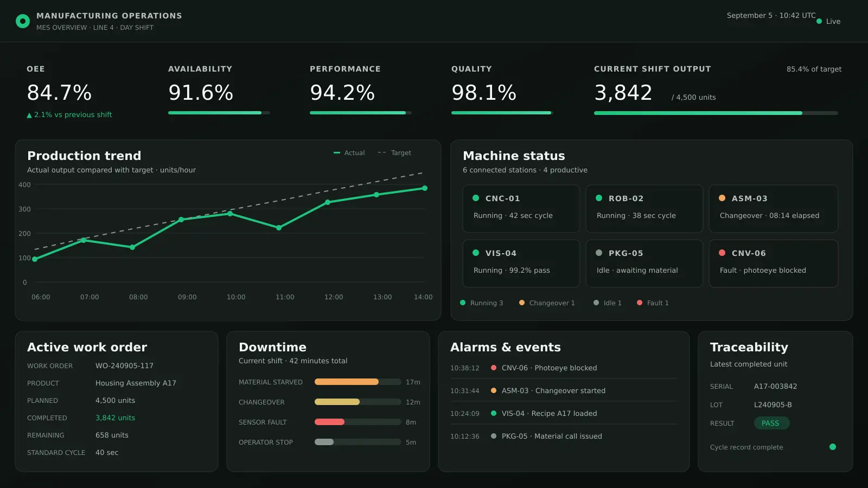Viewport: 868px width, 488px height.
Task: Click the OEE value "84.7%"
Action: point(59,93)
